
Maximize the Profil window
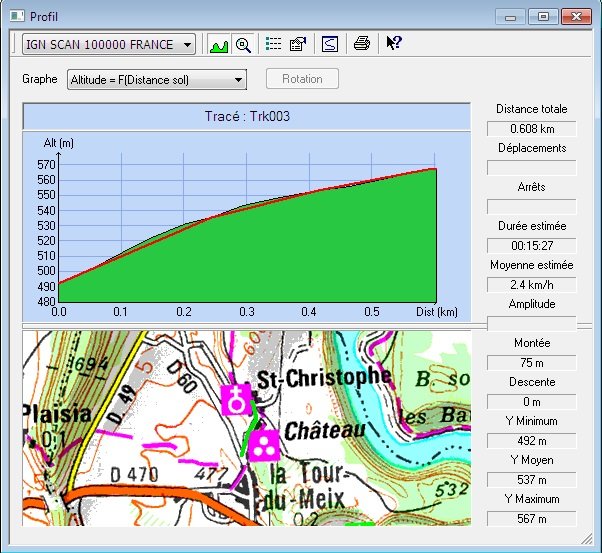543,17
